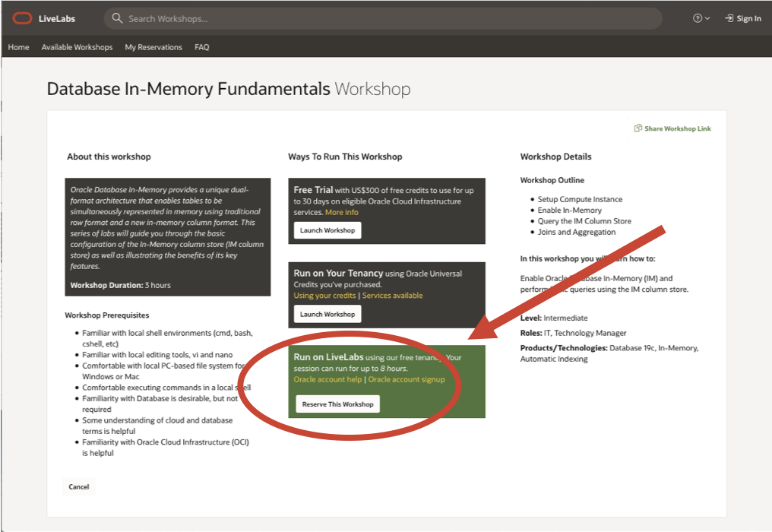This screenshot has height=532, width=772.
Task: Click the Sign In button
Action: pyautogui.click(x=742, y=18)
